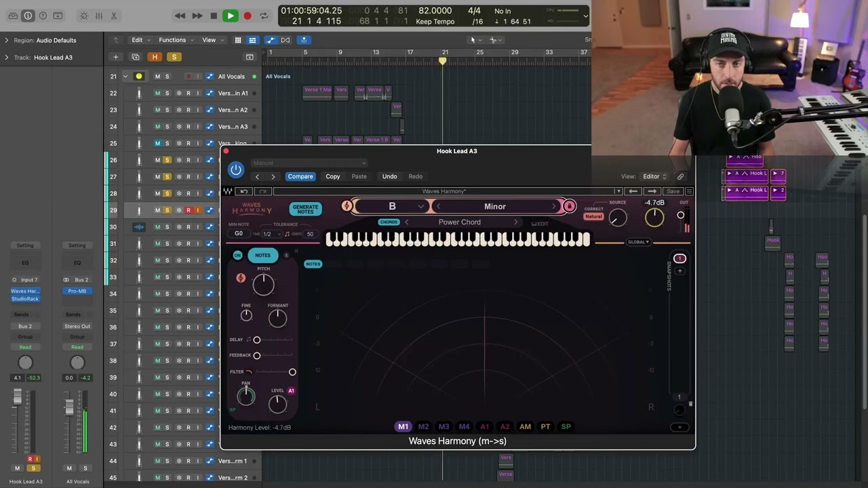This screenshot has width=868, height=488.
Task: Rewind using the transport Rewind button
Action: 180,16
